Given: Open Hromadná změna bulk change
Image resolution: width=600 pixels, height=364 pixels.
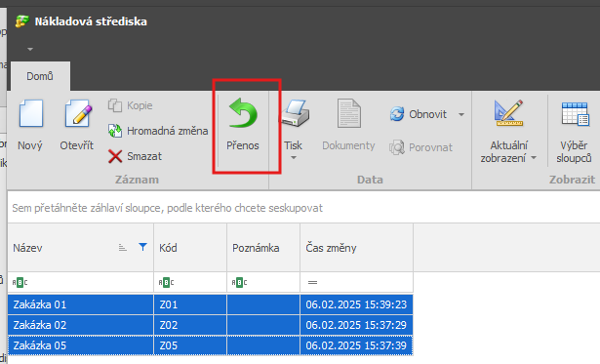Looking at the screenshot, I should (158, 131).
